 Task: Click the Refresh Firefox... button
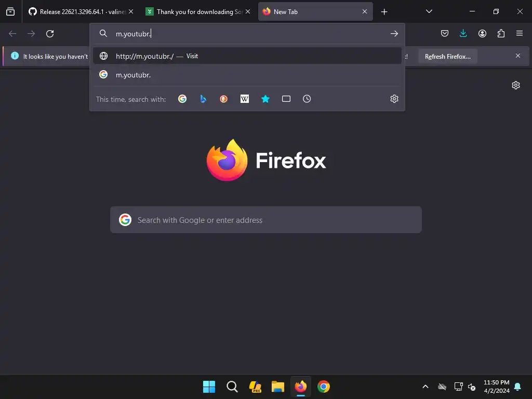pyautogui.click(x=447, y=56)
